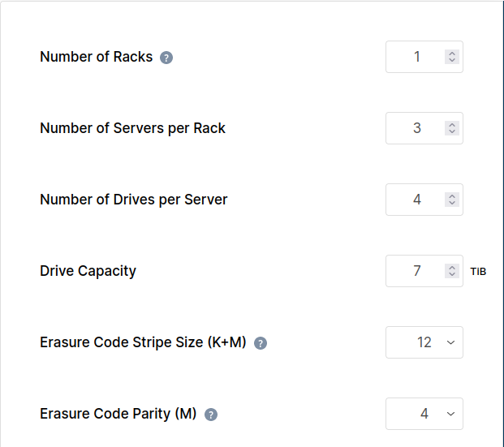Click the Number of Drives per Server label
Viewport: 504px width, 447px height.
click(134, 200)
